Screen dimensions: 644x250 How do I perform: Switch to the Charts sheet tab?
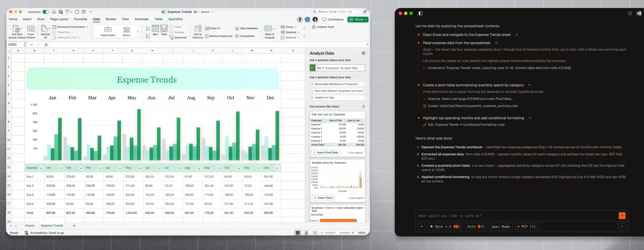(x=30, y=225)
